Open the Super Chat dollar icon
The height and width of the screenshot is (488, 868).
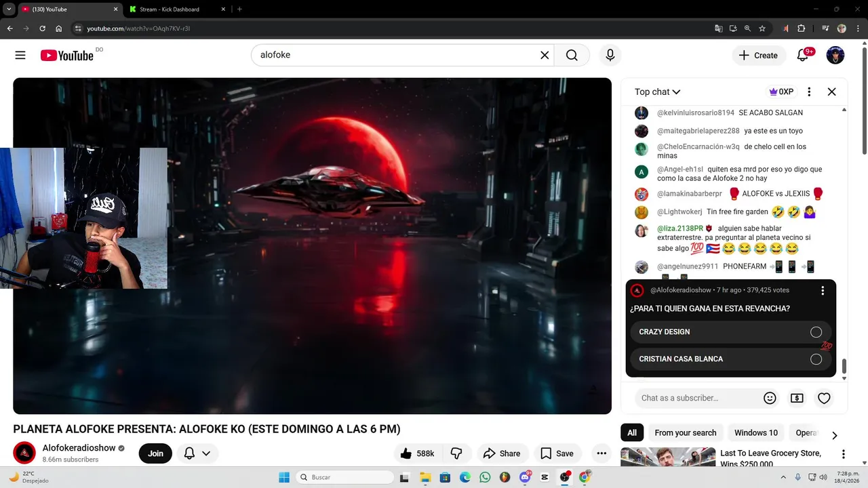click(x=797, y=399)
